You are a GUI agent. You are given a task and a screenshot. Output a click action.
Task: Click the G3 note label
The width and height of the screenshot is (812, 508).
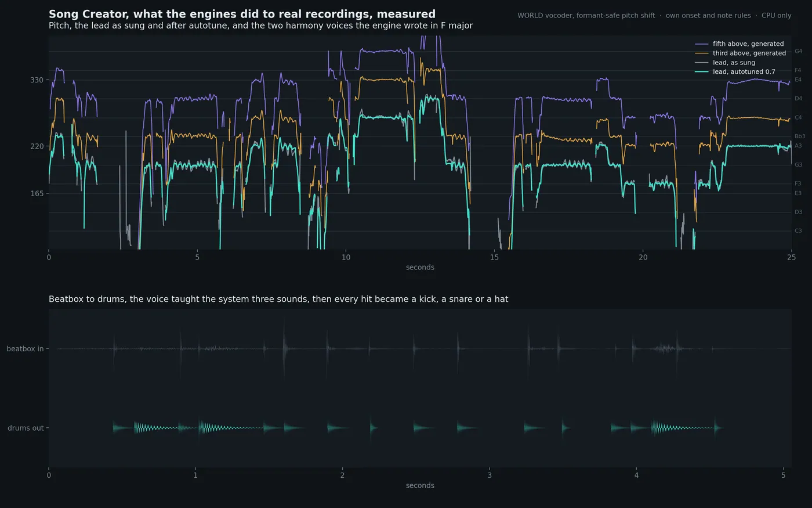pos(798,165)
